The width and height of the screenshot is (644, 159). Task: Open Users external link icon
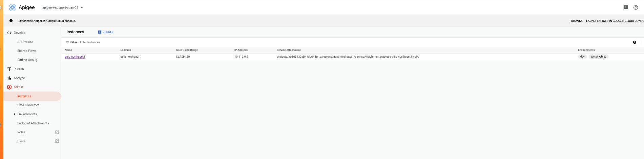(57, 141)
